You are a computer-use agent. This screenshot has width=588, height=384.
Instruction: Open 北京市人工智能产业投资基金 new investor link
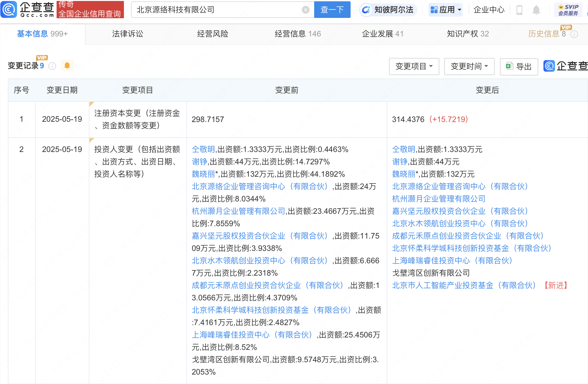pyautogui.click(x=465, y=285)
